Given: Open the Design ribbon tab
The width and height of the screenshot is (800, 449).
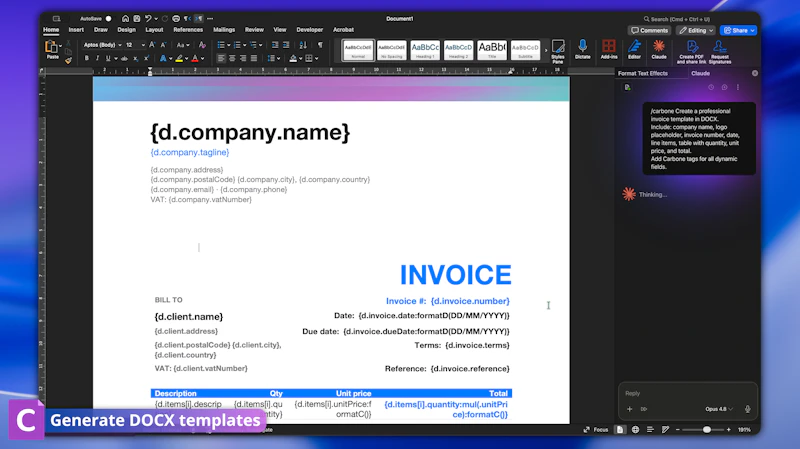Looking at the screenshot, I should point(127,30).
